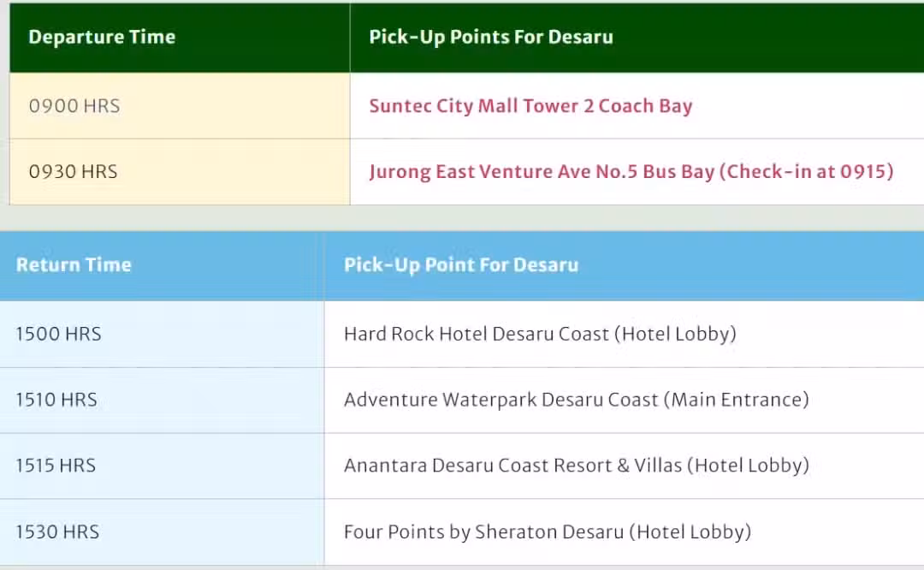Screen dimensions: 924x570
Task: Select the 0900 HRS departure time cell
Action: pos(180,106)
